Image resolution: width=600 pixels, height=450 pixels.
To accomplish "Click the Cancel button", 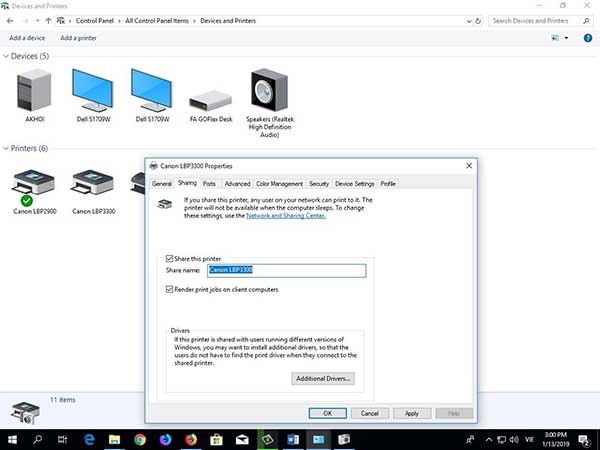I will pos(370,413).
